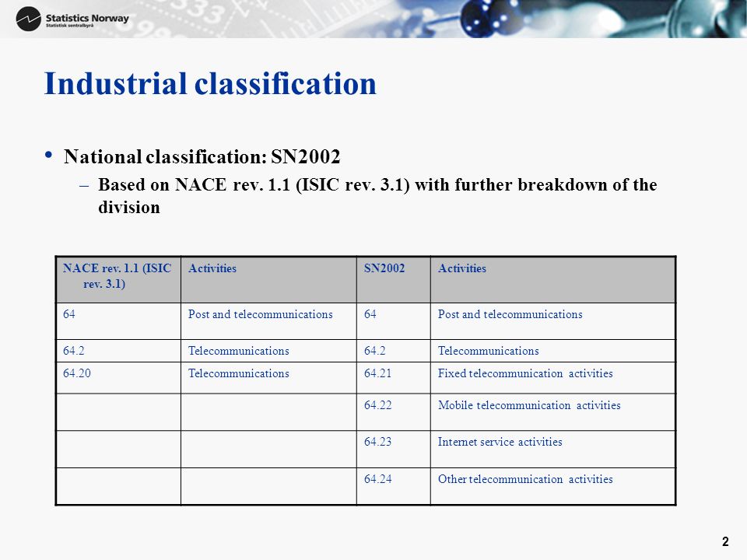This screenshot has height=560, width=747.
Task: Click the '64.20' code cell
Action: point(117,378)
